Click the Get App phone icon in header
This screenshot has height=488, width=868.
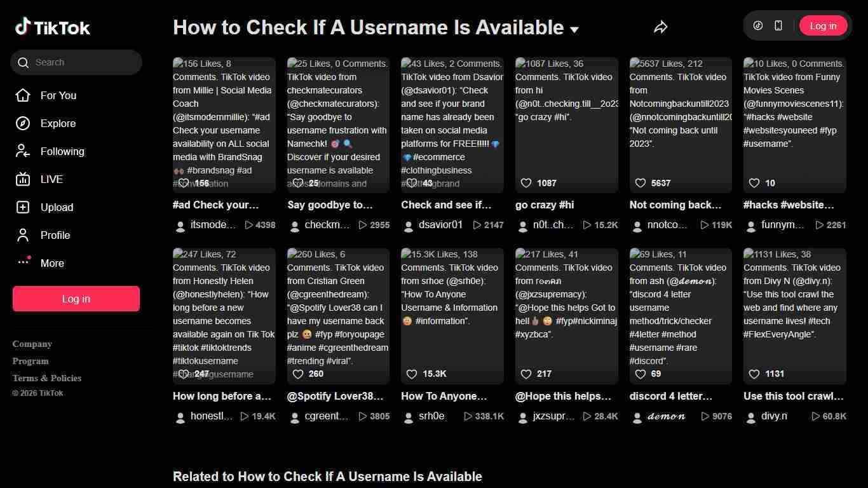pyautogui.click(x=778, y=25)
